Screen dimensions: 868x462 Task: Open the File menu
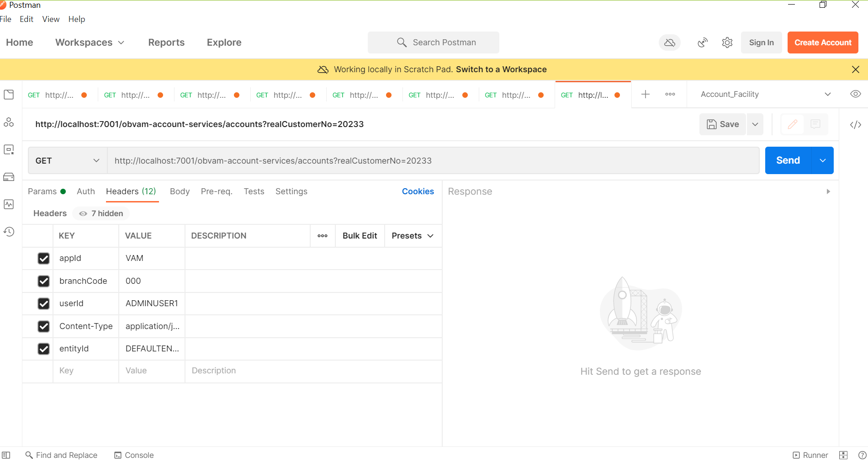click(x=5, y=19)
